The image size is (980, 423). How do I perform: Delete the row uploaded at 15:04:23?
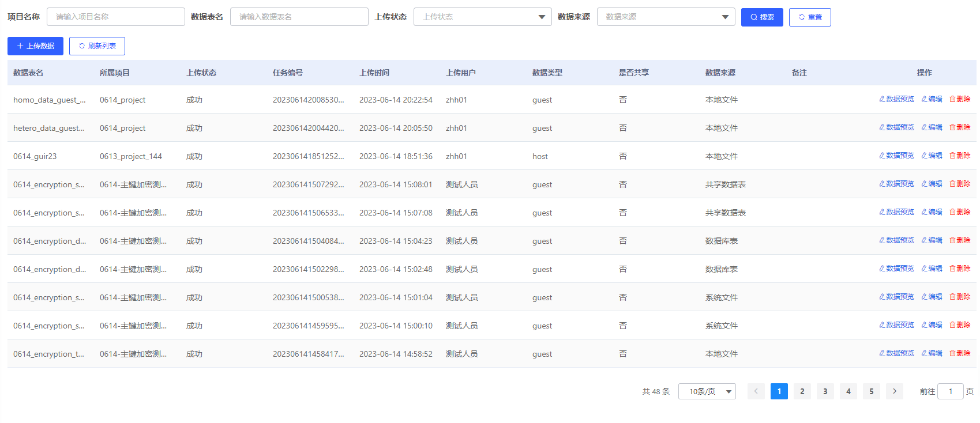pos(960,240)
